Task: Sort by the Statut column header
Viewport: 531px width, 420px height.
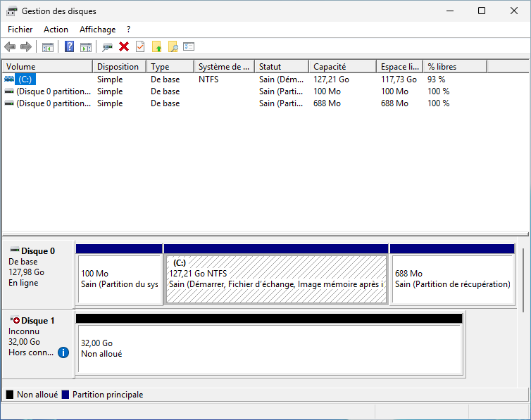Action: (x=281, y=67)
